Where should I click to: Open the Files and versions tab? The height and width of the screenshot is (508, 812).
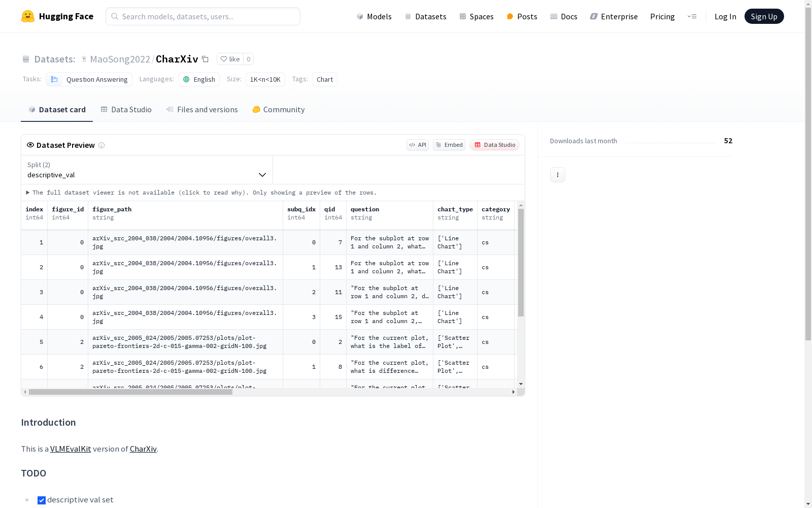click(202, 110)
